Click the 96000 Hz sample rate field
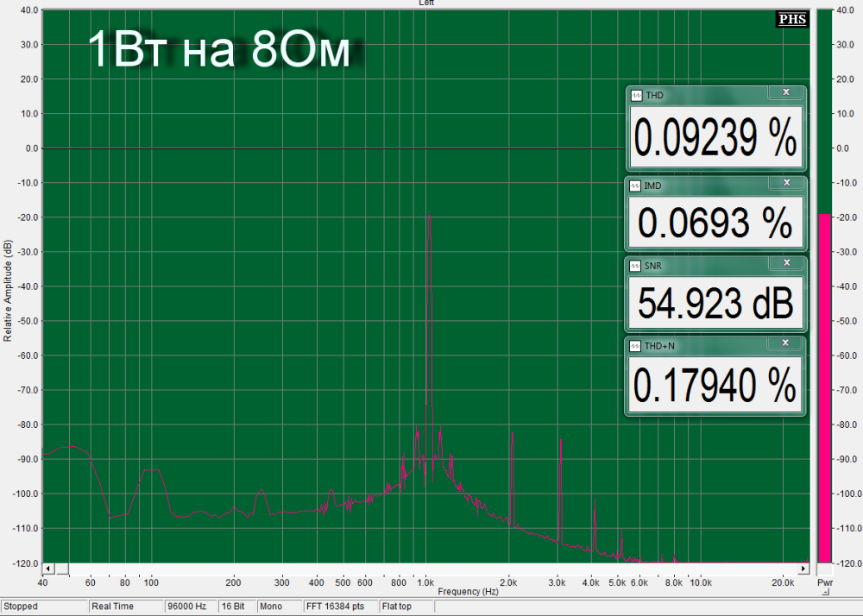The height and width of the screenshot is (616, 863). tap(190, 607)
